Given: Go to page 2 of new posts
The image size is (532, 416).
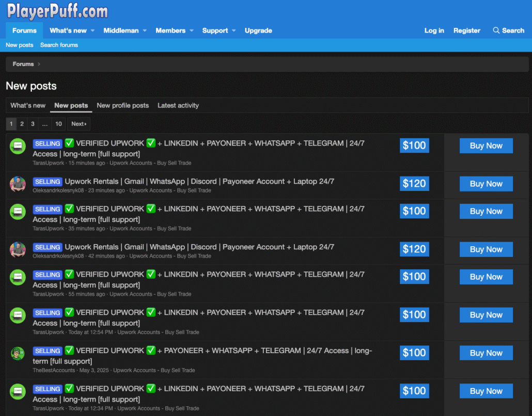Looking at the screenshot, I should 22,124.
